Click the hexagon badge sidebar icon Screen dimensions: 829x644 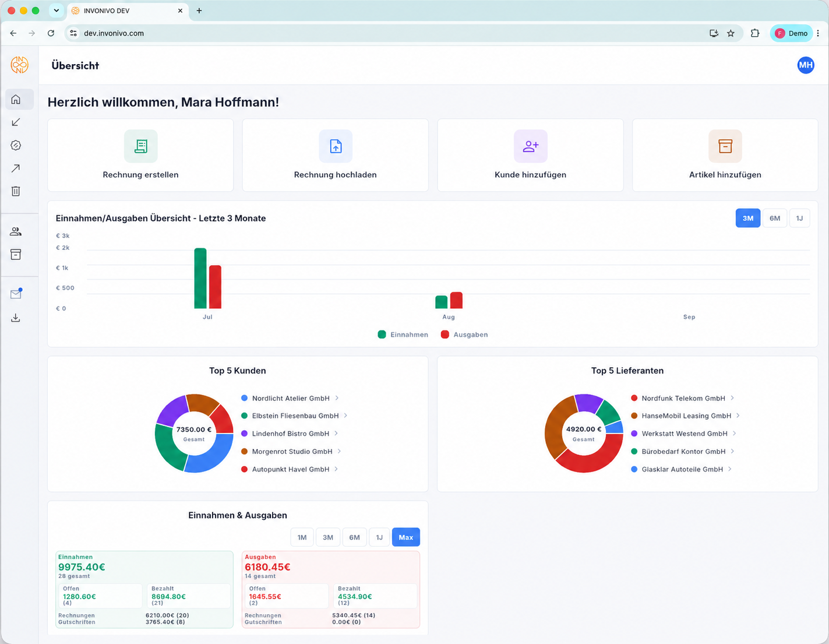tap(16, 145)
